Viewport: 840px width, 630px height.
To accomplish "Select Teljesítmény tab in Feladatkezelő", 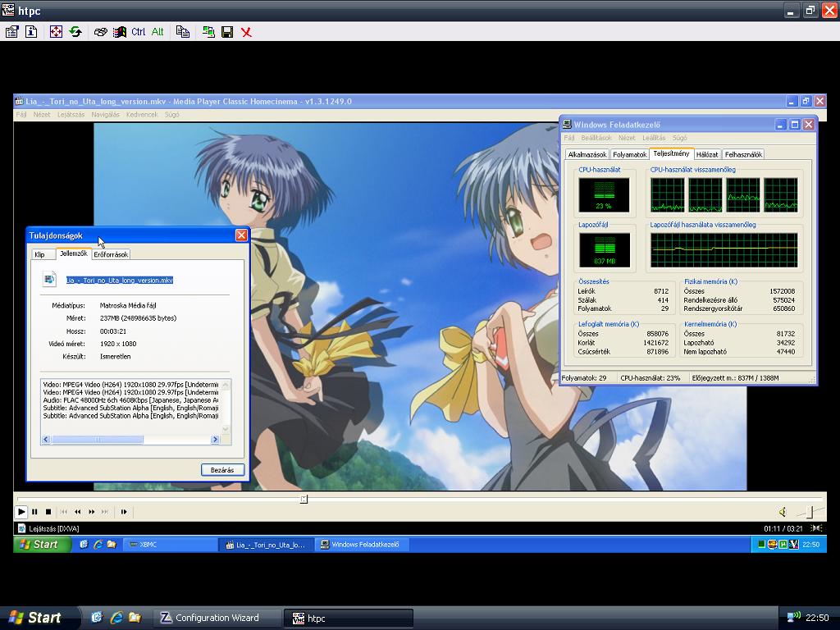I will tap(671, 153).
